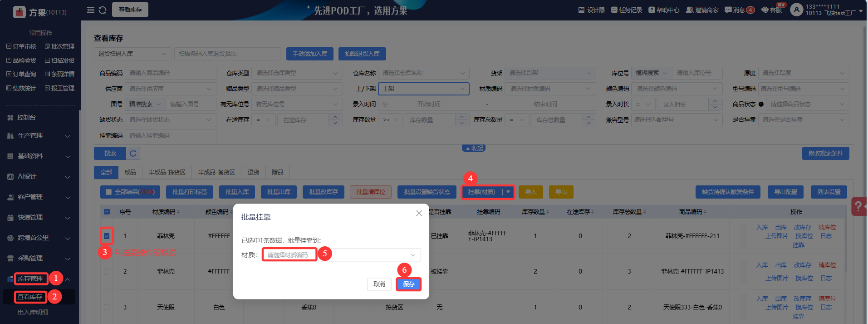Click 邀请商家 in the header

[x=702, y=10]
